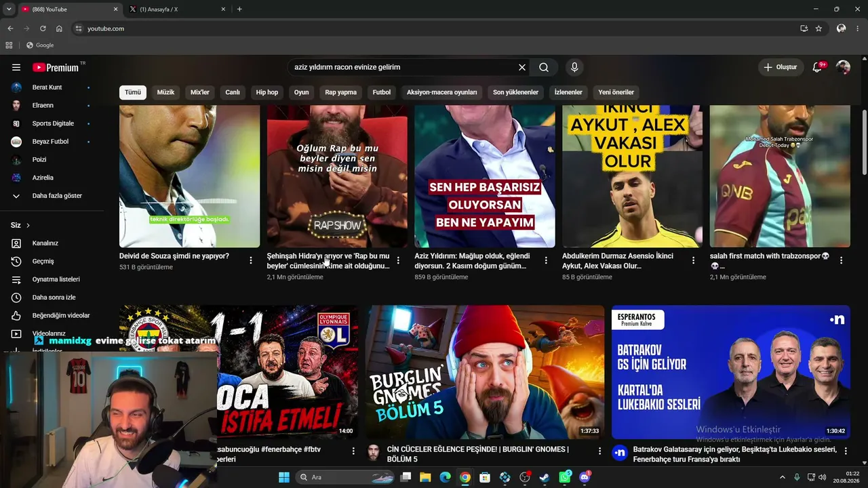The height and width of the screenshot is (488, 868).
Task: Open options for Deivid de Souza short
Action: [250, 260]
